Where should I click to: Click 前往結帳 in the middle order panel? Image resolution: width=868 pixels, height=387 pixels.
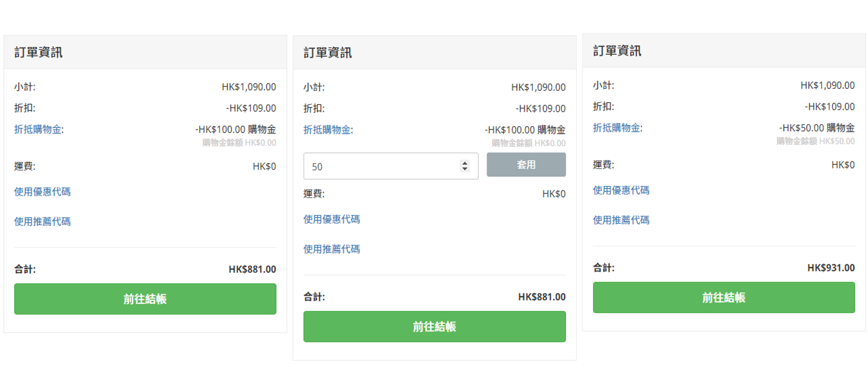434,326
